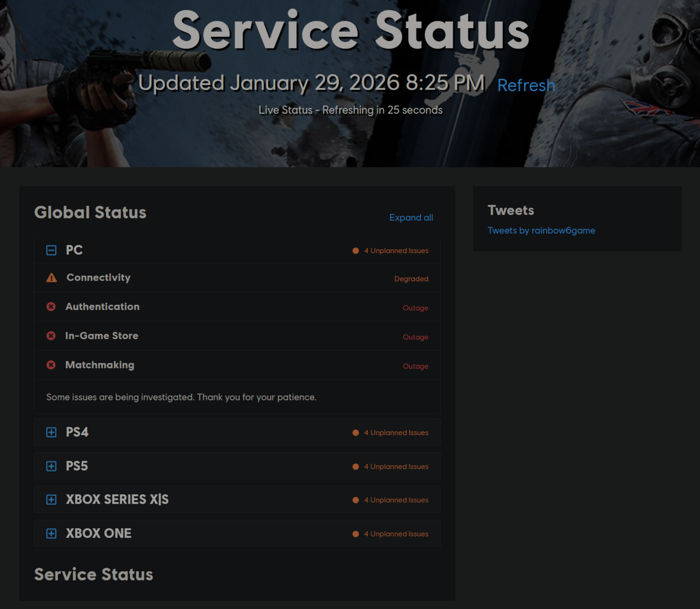Collapse the PC platform section
Screen dimensions: 700x609
coord(51,250)
